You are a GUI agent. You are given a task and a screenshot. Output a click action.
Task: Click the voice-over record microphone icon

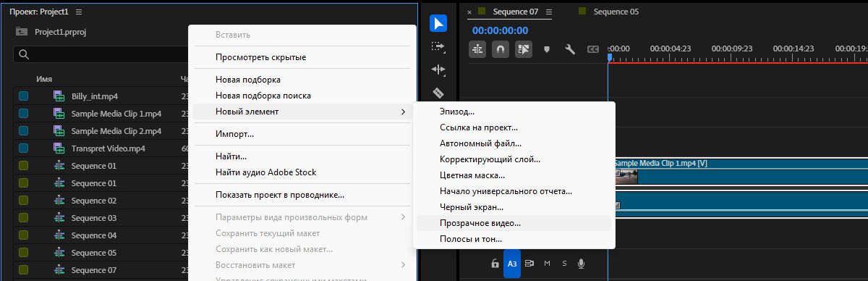click(x=581, y=264)
